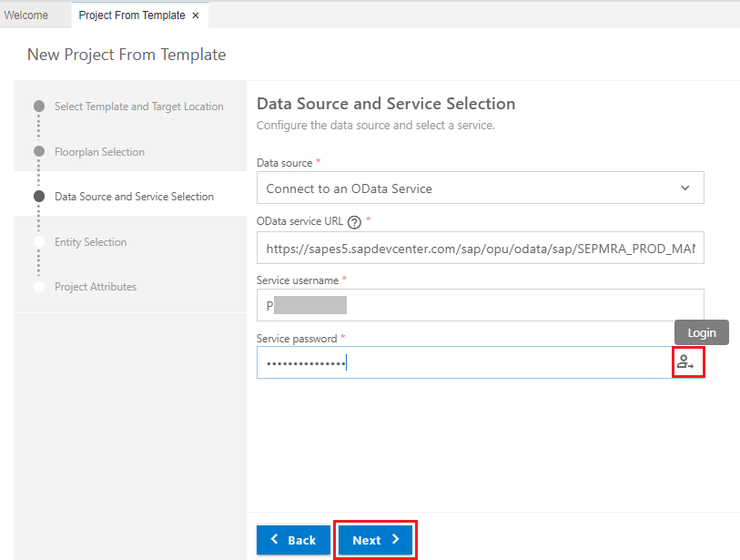Click the step circle beside Entity Selection
Screen dimensions: 740x560
click(38, 241)
